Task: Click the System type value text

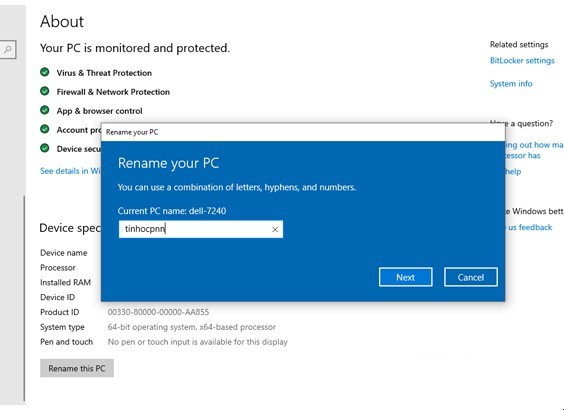Action: [192, 327]
